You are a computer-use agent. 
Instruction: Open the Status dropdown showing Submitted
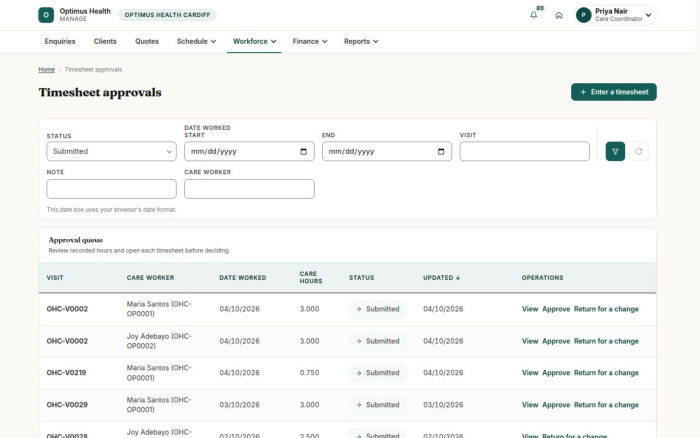[112, 151]
